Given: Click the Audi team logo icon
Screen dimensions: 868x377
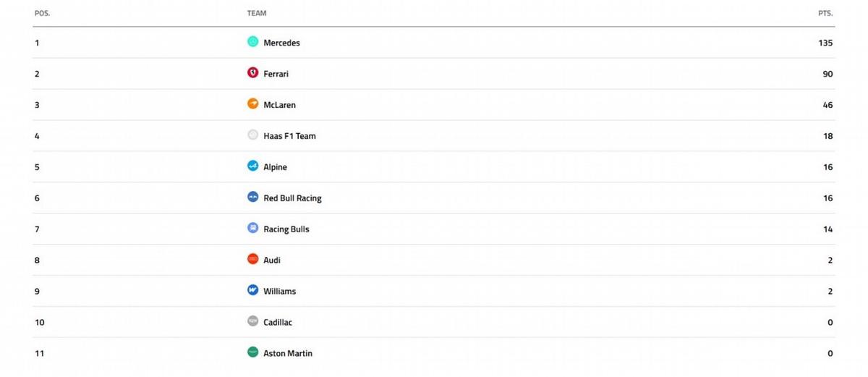Looking at the screenshot, I should pos(252,260).
